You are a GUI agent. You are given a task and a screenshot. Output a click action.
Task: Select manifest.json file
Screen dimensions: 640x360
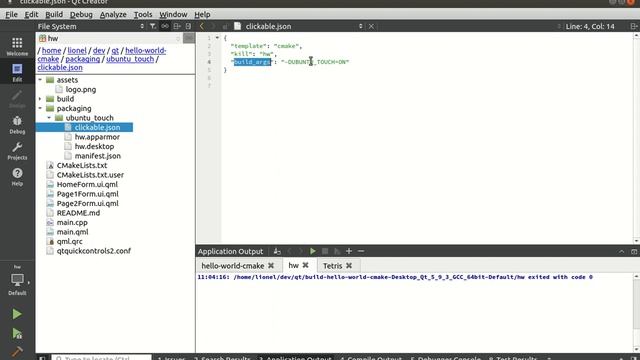[98, 156]
